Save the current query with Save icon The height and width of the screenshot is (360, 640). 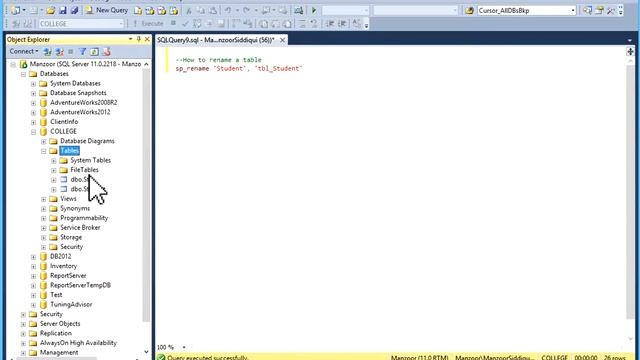[x=63, y=10]
